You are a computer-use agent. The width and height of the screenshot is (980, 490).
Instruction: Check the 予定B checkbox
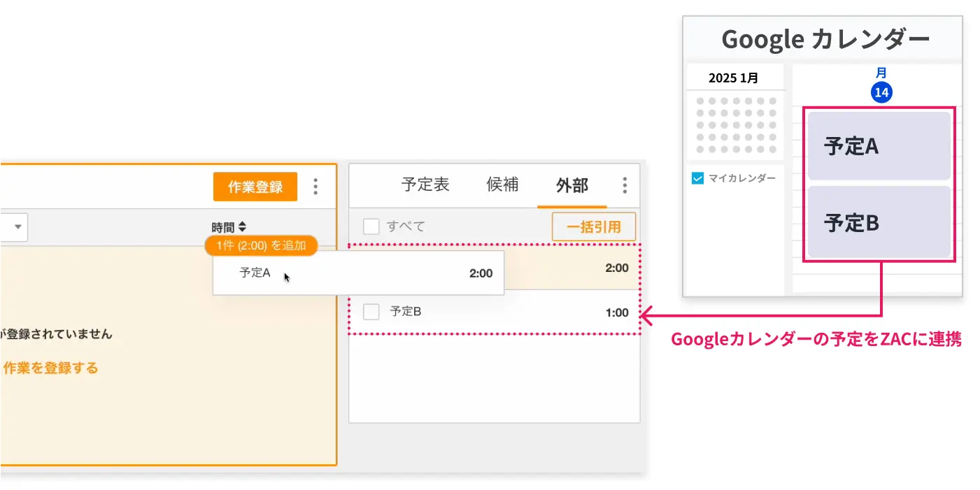(x=371, y=312)
